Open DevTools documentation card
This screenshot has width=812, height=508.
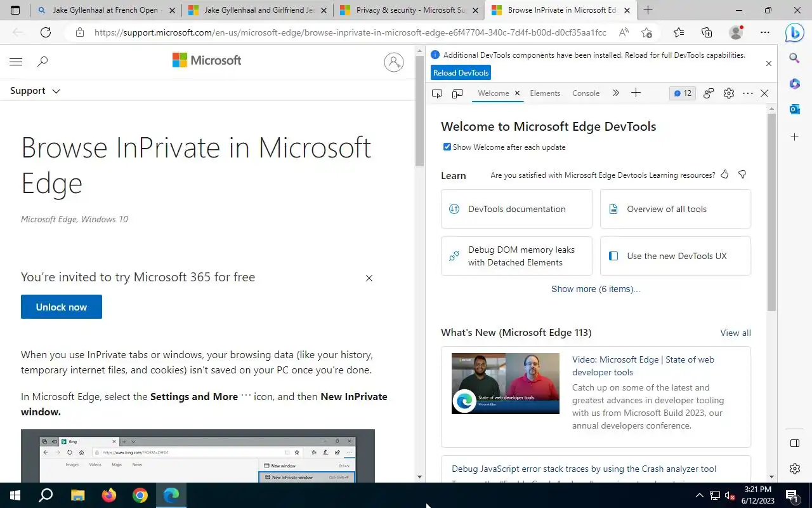(x=516, y=209)
